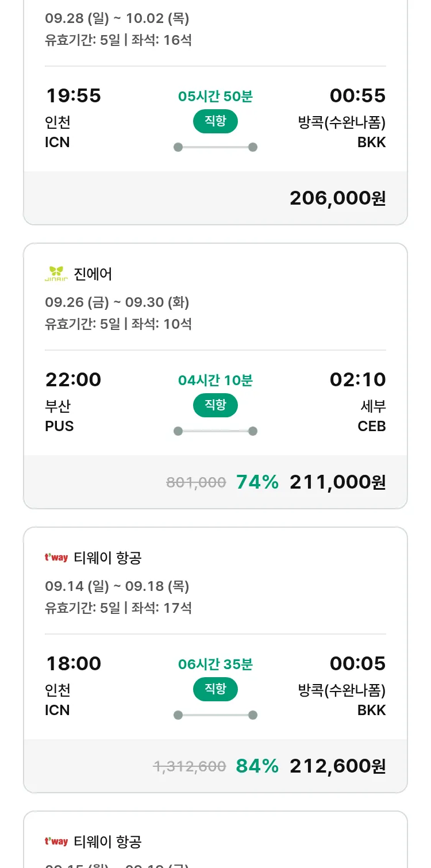Image resolution: width=431 pixels, height=868 pixels.
Task: Click the 직항 badge on the 18:00 Incheon flight
Action: [x=215, y=689]
